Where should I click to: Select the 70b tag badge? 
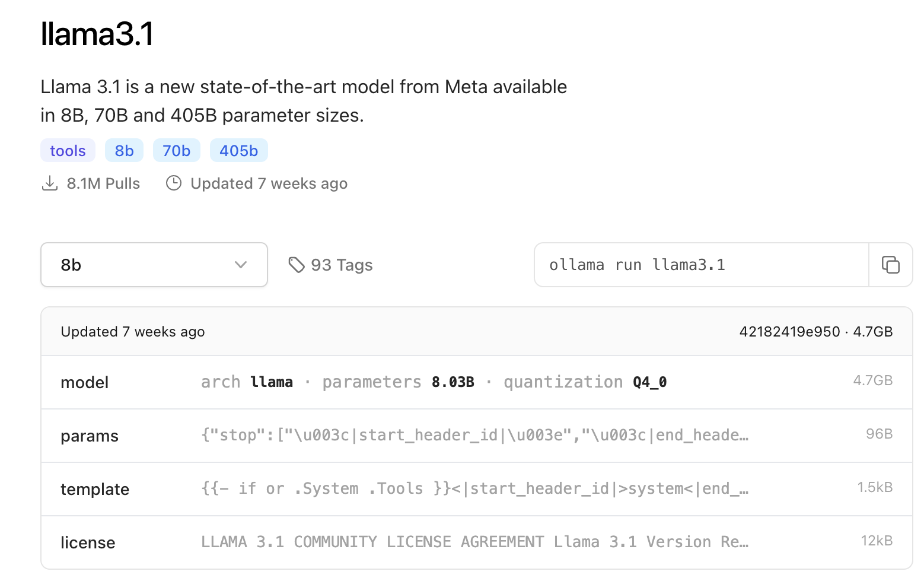tap(176, 151)
